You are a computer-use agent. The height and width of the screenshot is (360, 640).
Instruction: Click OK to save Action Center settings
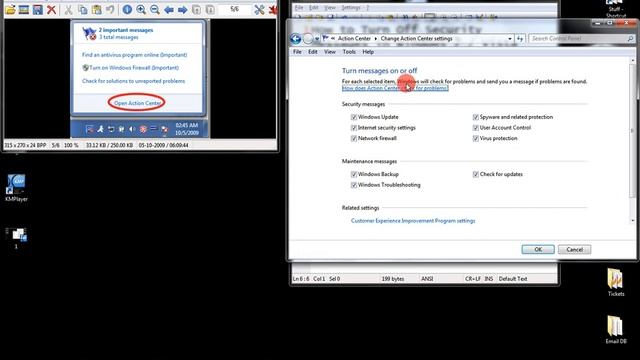point(538,249)
